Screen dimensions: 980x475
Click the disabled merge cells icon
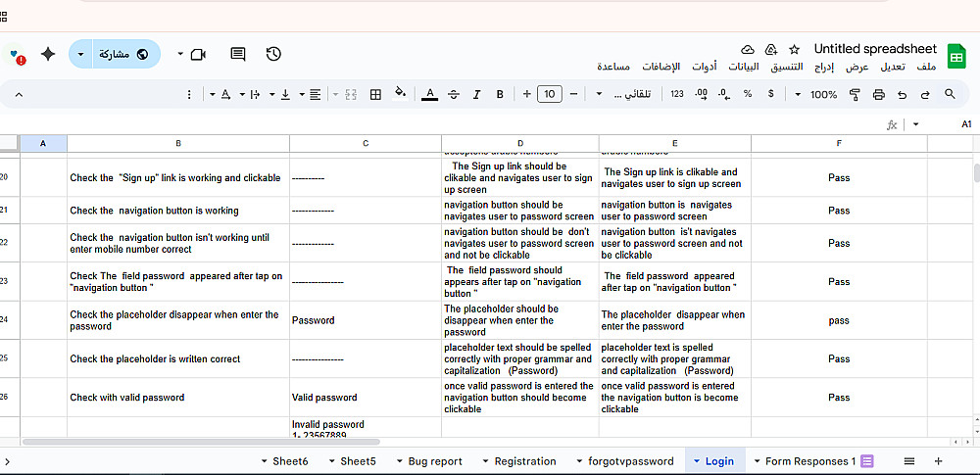[x=351, y=94]
